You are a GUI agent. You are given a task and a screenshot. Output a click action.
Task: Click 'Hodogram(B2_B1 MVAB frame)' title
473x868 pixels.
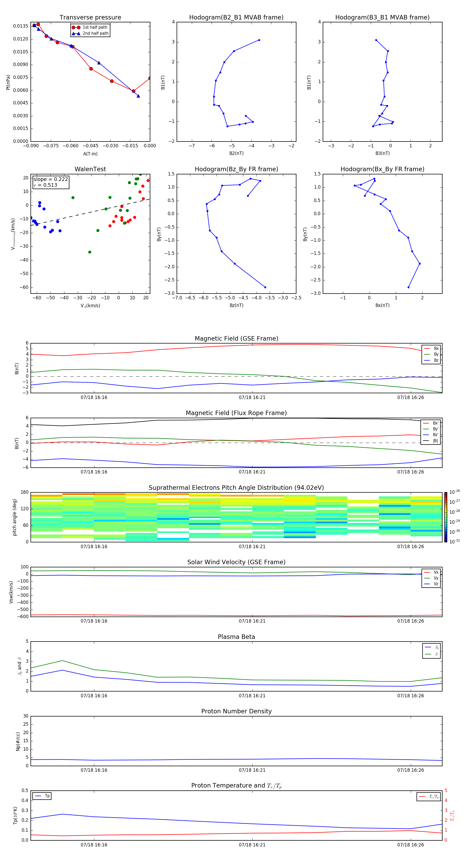click(236, 18)
